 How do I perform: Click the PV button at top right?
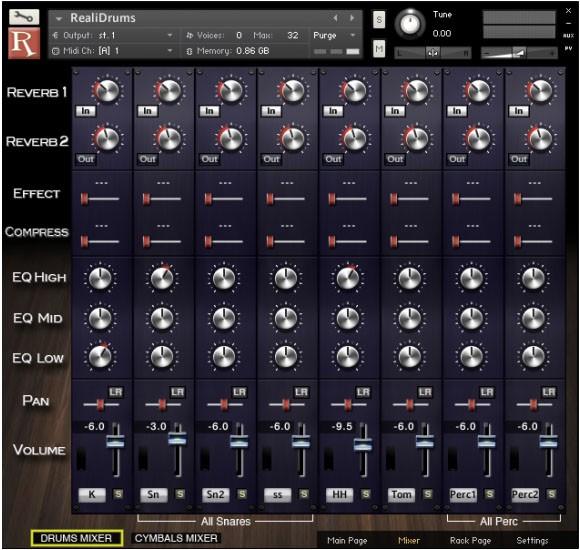[x=568, y=48]
